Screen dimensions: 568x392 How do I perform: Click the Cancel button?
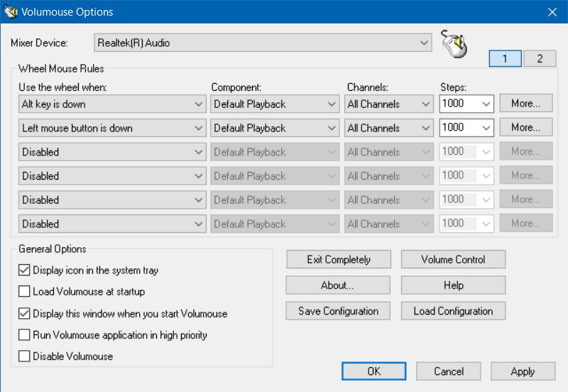[449, 371]
